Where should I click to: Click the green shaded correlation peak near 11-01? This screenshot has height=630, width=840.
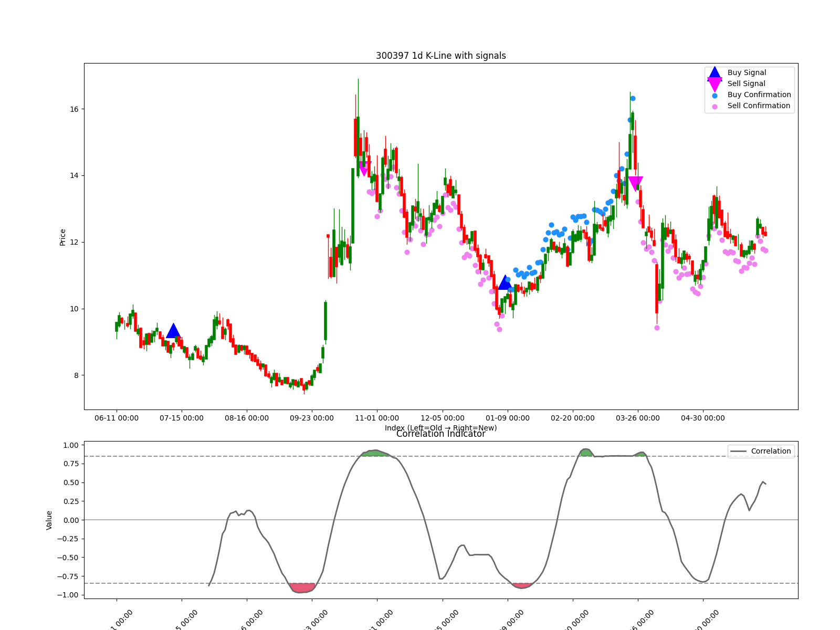(x=375, y=453)
